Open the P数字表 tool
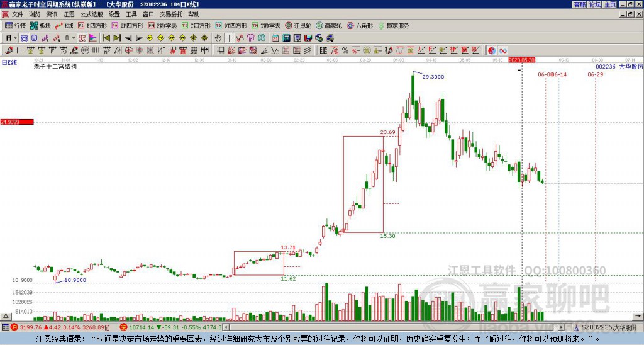This screenshot has height=345, width=644. [x=162, y=25]
